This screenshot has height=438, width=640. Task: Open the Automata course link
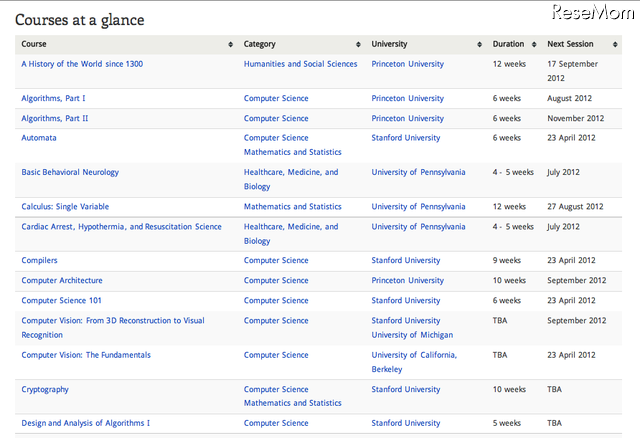(39, 138)
